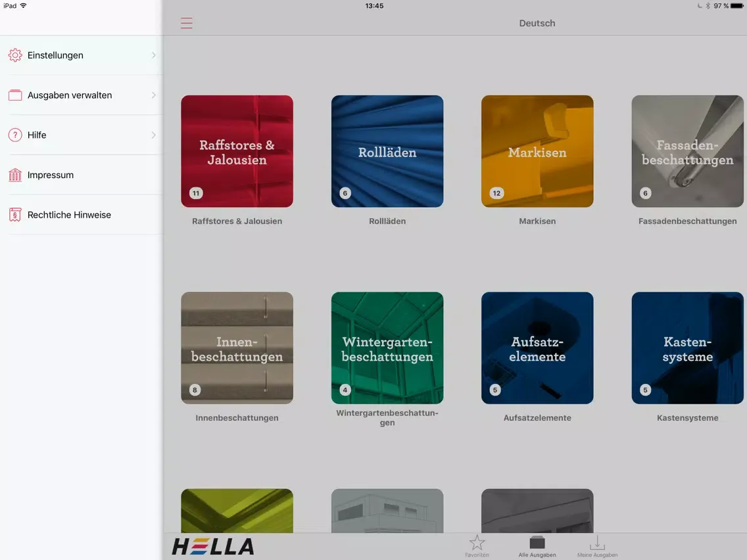Open Impressum menu entry

coord(82,175)
